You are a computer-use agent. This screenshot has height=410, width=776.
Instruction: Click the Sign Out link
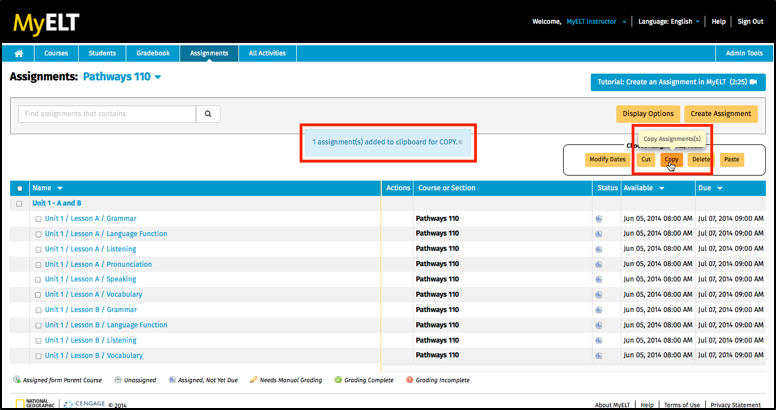pyautogui.click(x=750, y=22)
